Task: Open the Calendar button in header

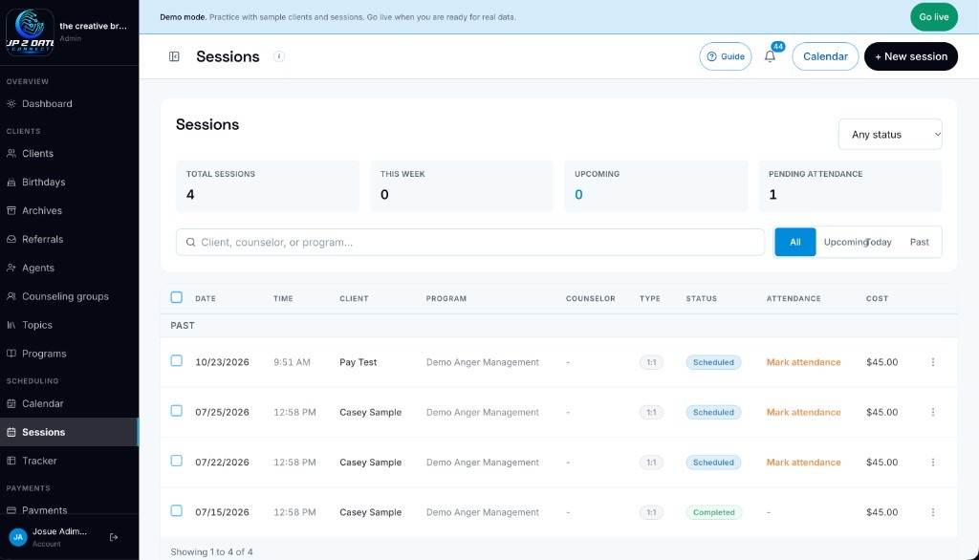Action: point(825,56)
